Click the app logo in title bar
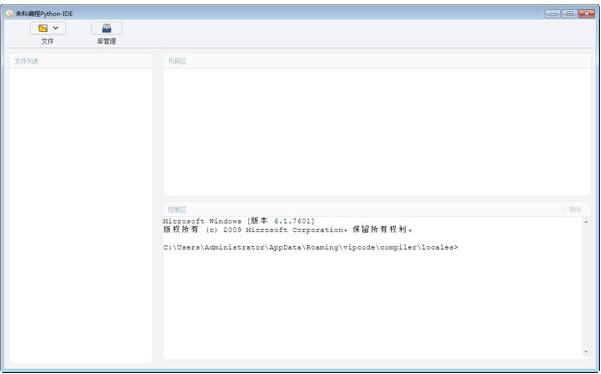Screen dimensions: 601x374 [9, 13]
